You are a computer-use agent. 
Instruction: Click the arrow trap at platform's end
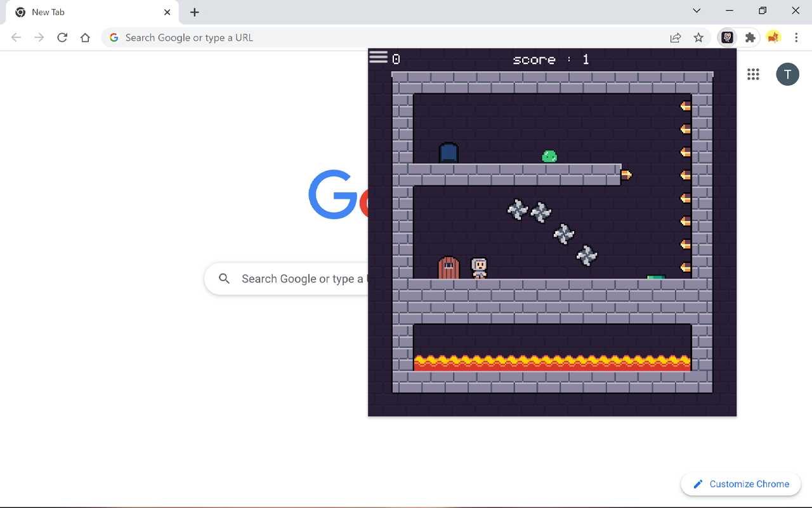pyautogui.click(x=626, y=175)
